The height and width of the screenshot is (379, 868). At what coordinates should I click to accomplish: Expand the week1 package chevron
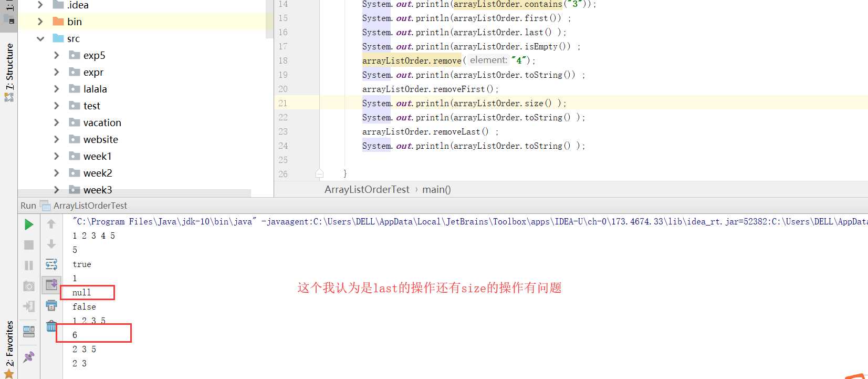tap(57, 156)
